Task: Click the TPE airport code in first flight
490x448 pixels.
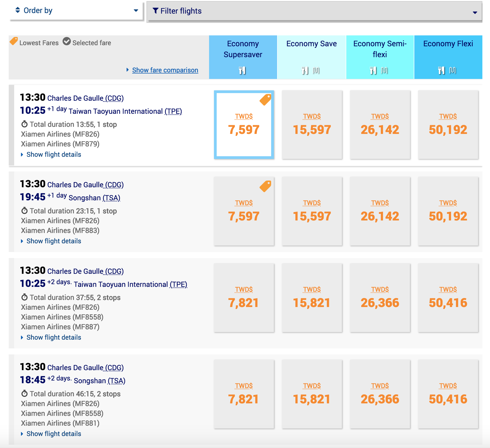Action: tap(173, 112)
